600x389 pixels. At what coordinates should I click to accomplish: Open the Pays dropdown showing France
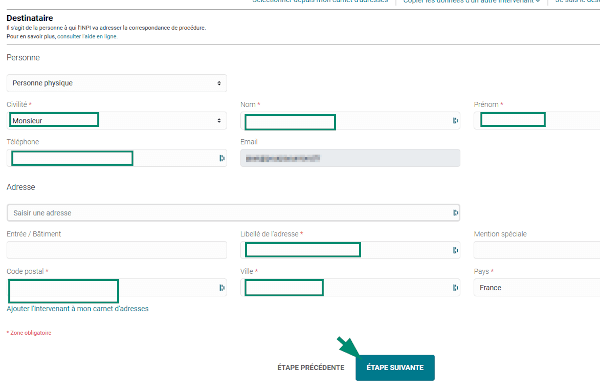(x=536, y=288)
